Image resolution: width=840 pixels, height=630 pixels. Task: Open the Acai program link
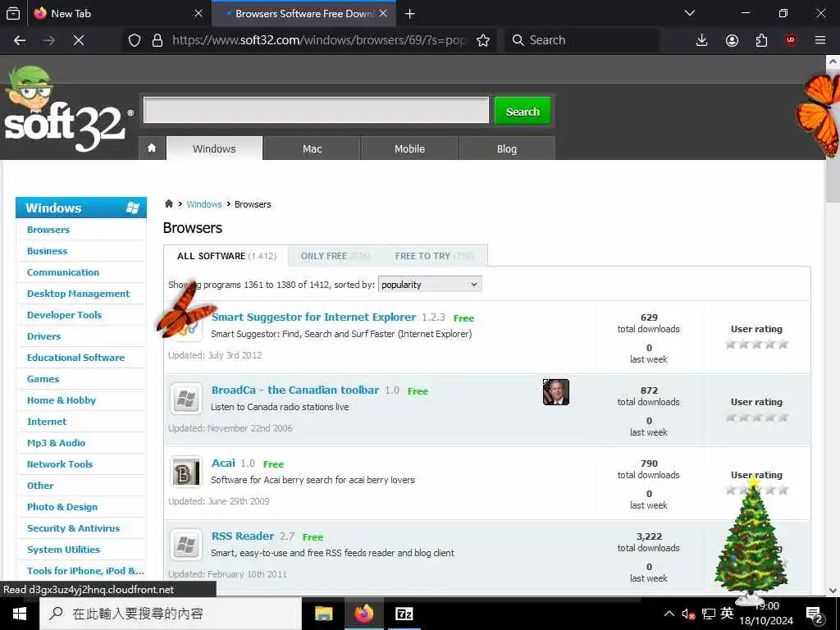[x=223, y=463]
